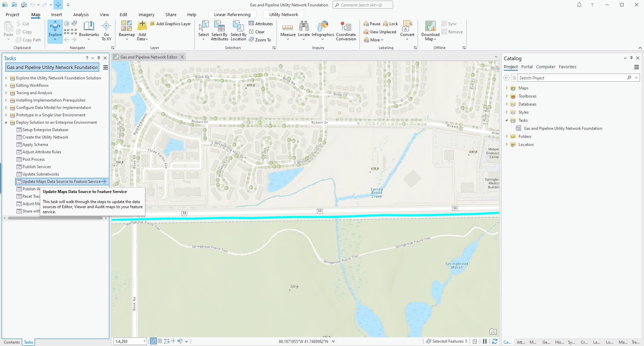Toggle Pause labeling on the map
The image size is (644, 346).
[x=371, y=24]
